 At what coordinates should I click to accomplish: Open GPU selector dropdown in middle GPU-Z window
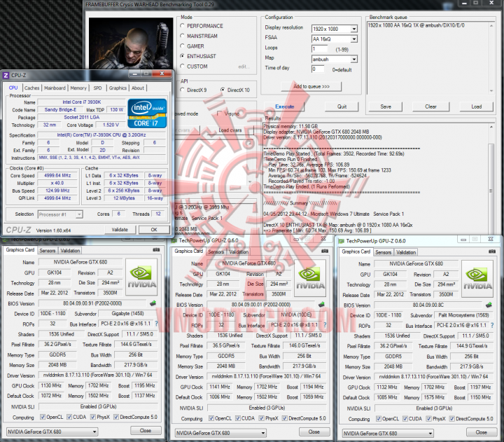click(220, 433)
